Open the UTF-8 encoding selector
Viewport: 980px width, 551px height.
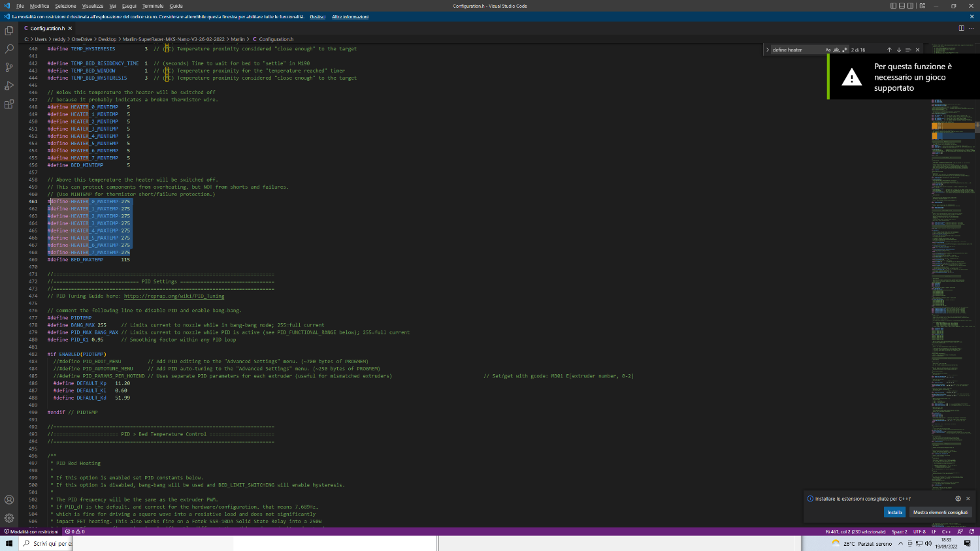919,531
